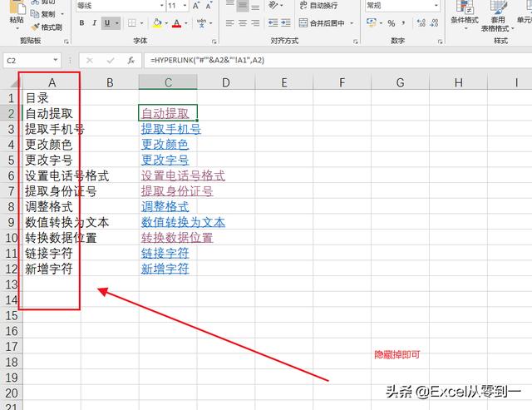Align text left in the cell
Viewport: 532px width, 410px height.
pos(230,23)
